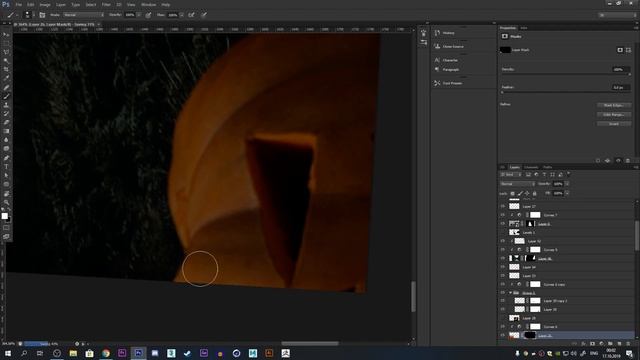Open the Image menu
Viewport: 640px width, 360px height.
tap(45, 4)
